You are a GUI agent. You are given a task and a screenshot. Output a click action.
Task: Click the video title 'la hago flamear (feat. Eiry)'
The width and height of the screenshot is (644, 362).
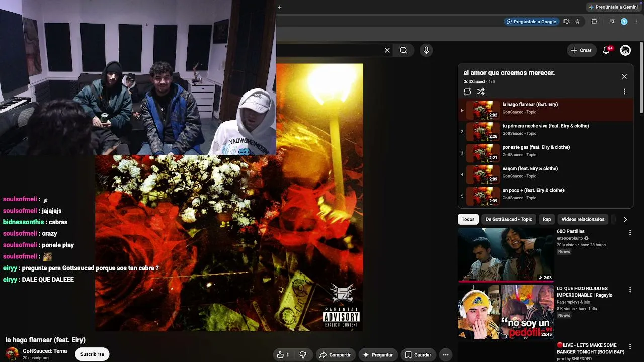(45, 340)
